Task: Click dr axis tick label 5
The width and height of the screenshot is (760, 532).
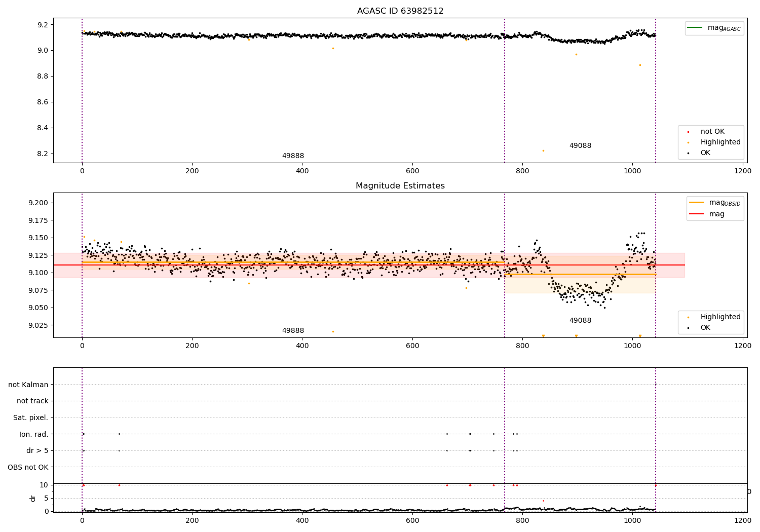Action: point(46,498)
